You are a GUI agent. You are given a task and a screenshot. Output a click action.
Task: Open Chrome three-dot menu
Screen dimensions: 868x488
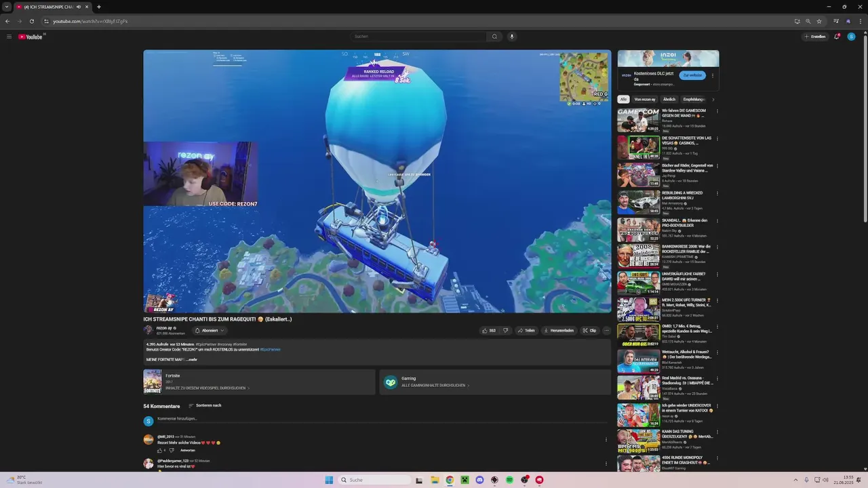point(860,21)
